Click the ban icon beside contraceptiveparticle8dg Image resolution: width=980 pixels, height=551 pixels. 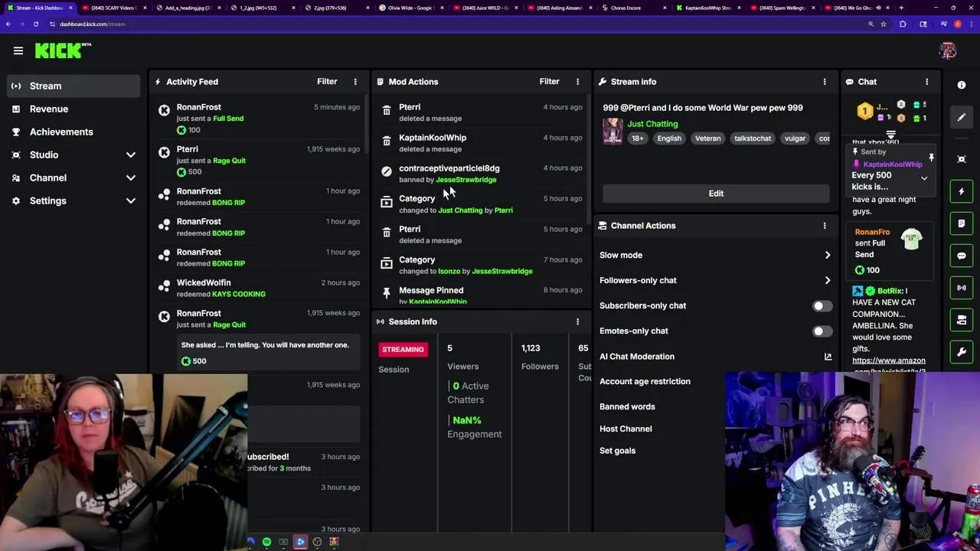coord(387,172)
